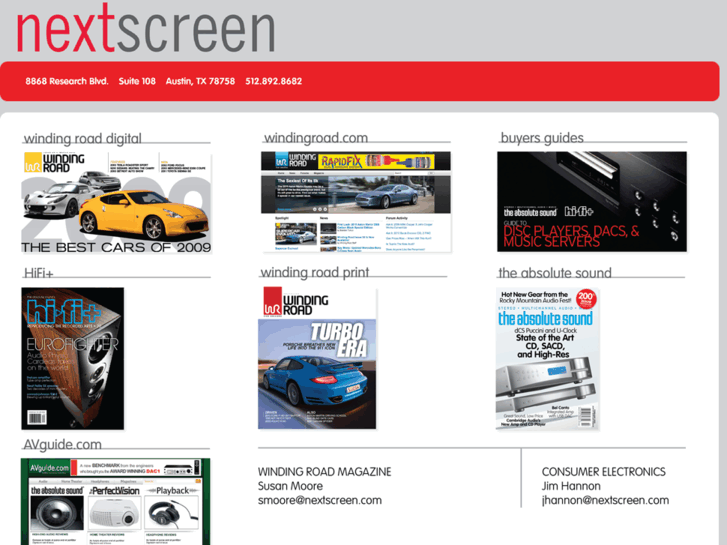Click the nextscreen logo
The image size is (727, 545).
[146, 28]
